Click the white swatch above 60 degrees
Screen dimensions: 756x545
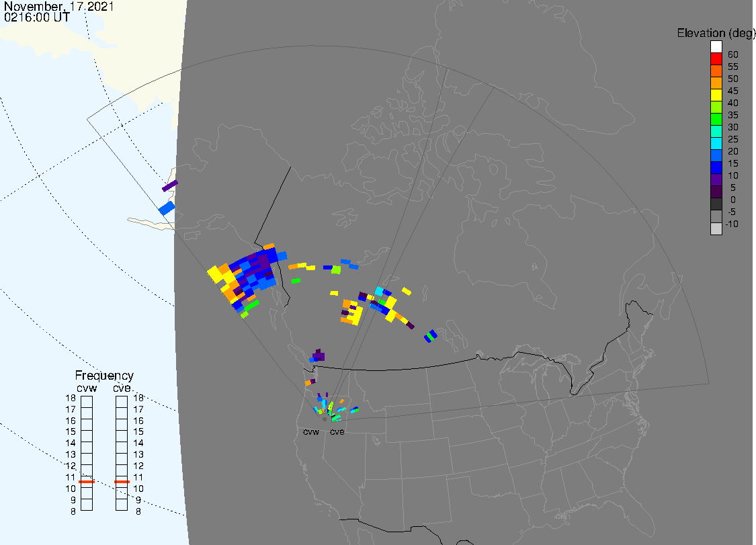pyautogui.click(x=716, y=47)
